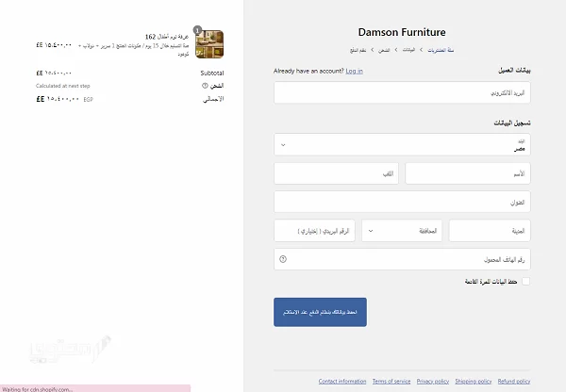
Task: Click the address input field
Action: click(x=402, y=202)
